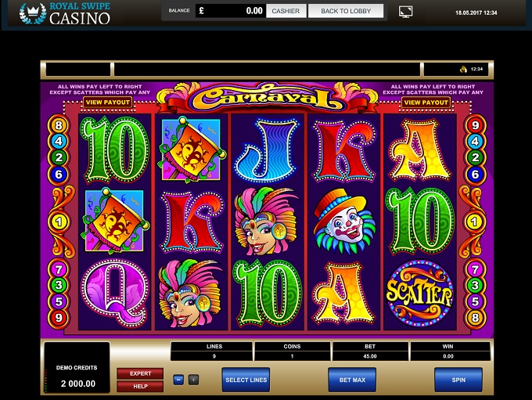Open Help information

tap(140, 387)
